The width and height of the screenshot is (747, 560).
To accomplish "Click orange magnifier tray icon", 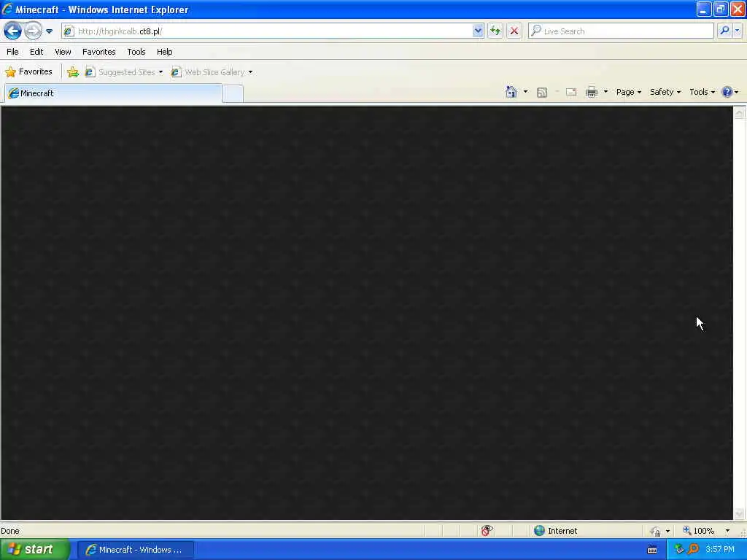I will coord(693,549).
